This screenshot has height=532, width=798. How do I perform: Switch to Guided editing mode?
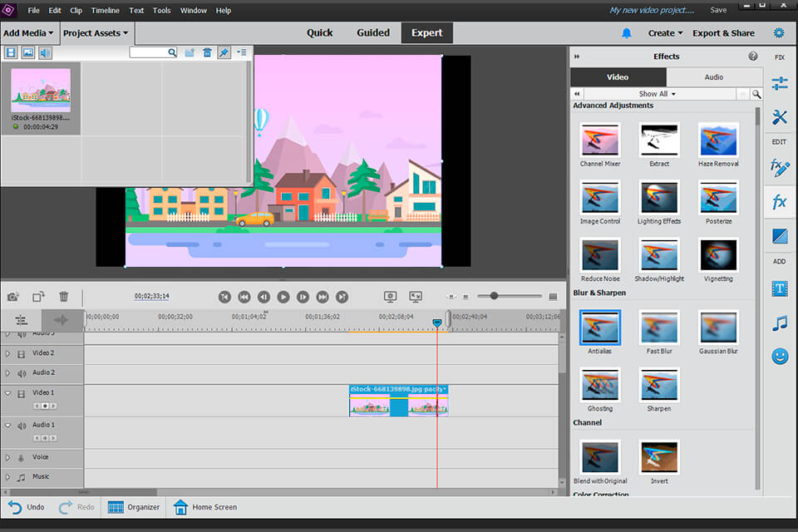pyautogui.click(x=372, y=32)
